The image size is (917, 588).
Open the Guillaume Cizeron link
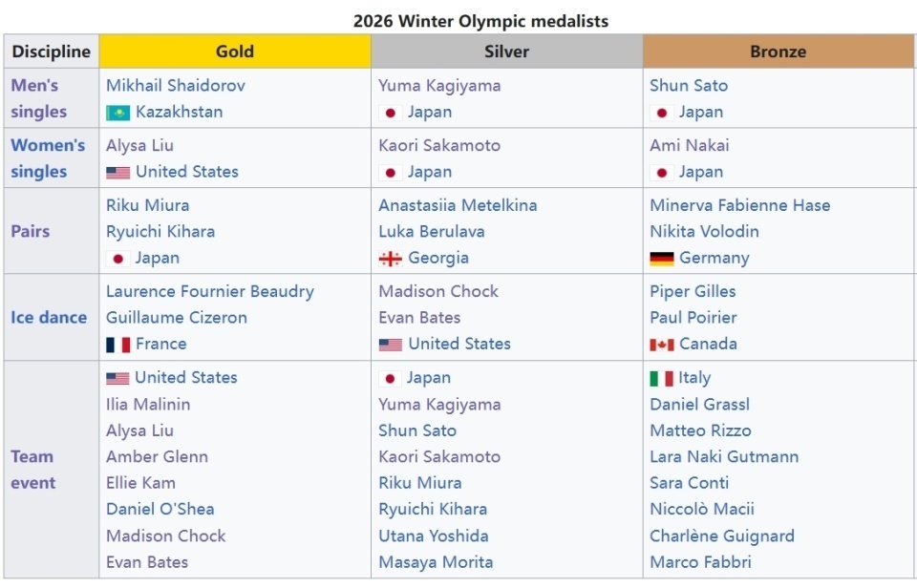[176, 318]
